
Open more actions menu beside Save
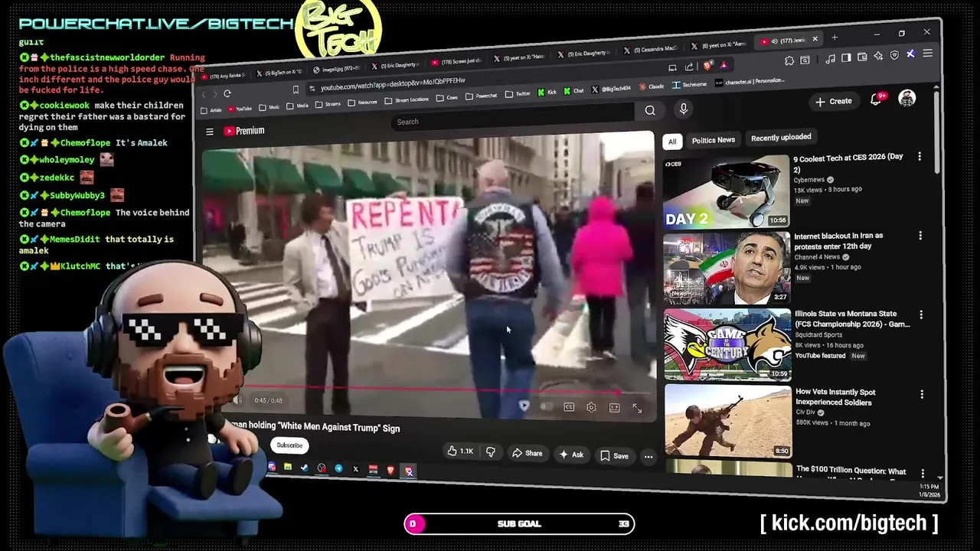click(648, 457)
